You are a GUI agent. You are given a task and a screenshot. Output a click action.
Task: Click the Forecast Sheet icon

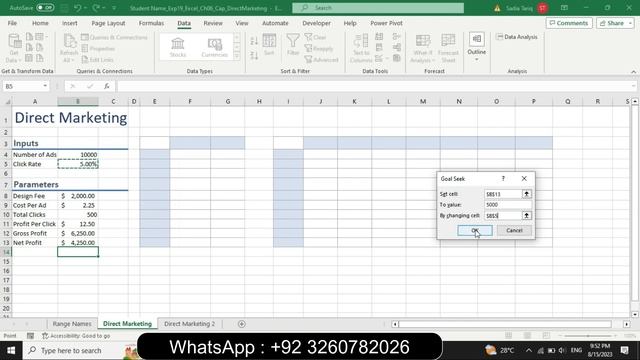pos(448,48)
